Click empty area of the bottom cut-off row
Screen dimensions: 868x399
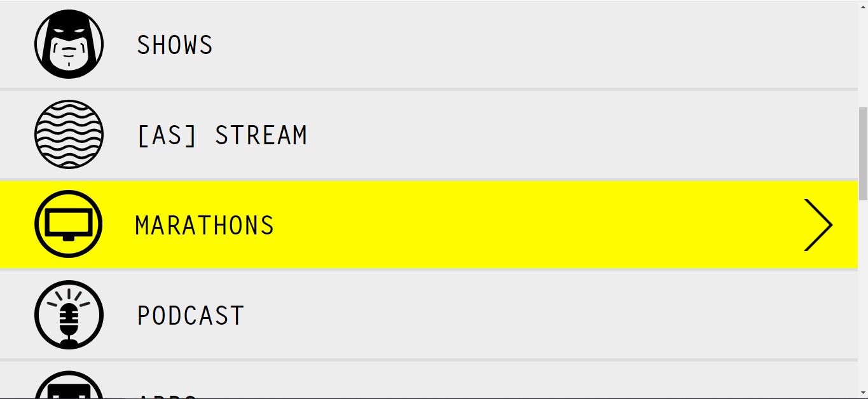pyautogui.click(x=509, y=381)
